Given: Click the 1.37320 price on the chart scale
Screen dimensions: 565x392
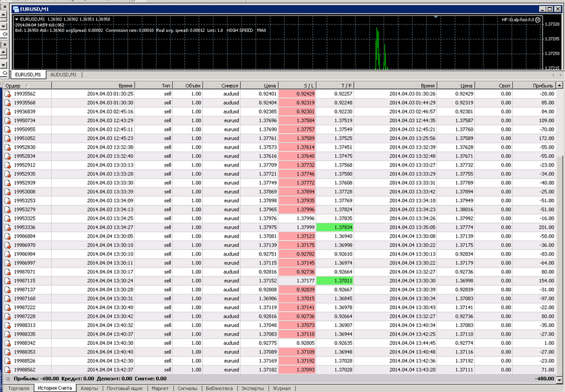Looking at the screenshot, I should [x=552, y=25].
